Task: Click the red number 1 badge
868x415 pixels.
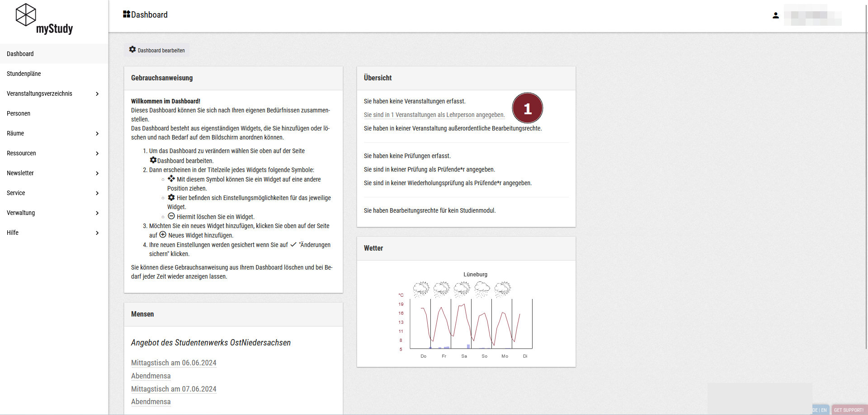Action: coord(527,108)
